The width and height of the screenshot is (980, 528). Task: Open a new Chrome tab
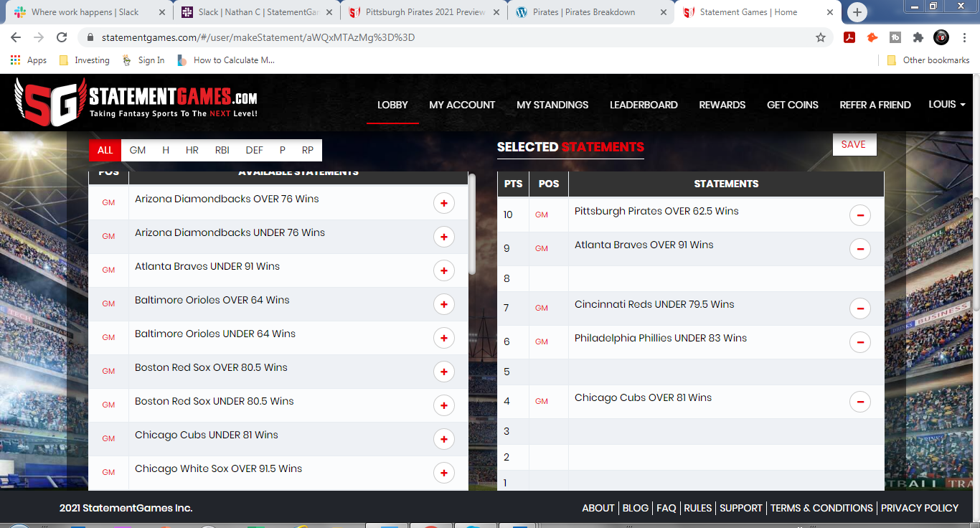pyautogui.click(x=857, y=12)
